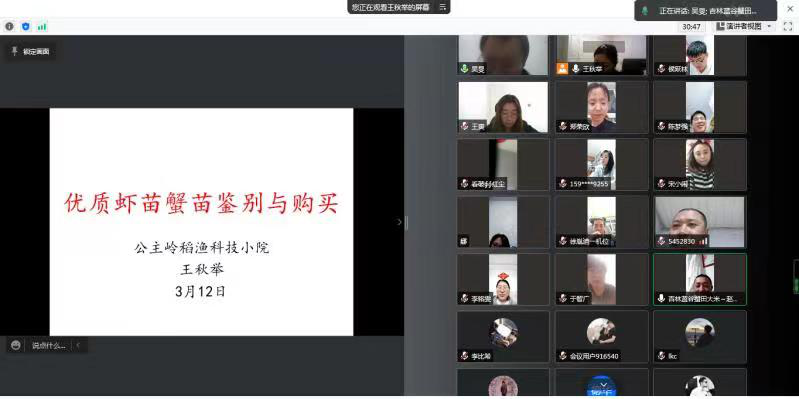Click the shared slide with red title
The height and width of the screenshot is (399, 799).
(201, 222)
